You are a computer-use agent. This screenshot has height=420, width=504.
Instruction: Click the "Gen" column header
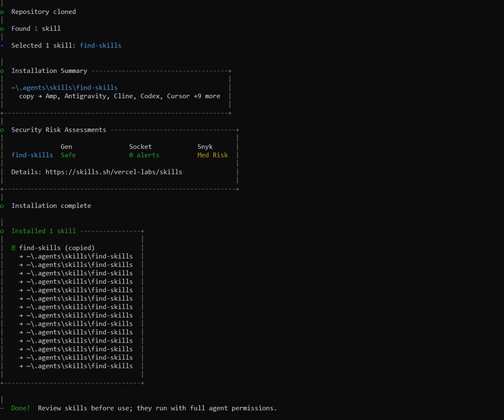pyautogui.click(x=66, y=147)
